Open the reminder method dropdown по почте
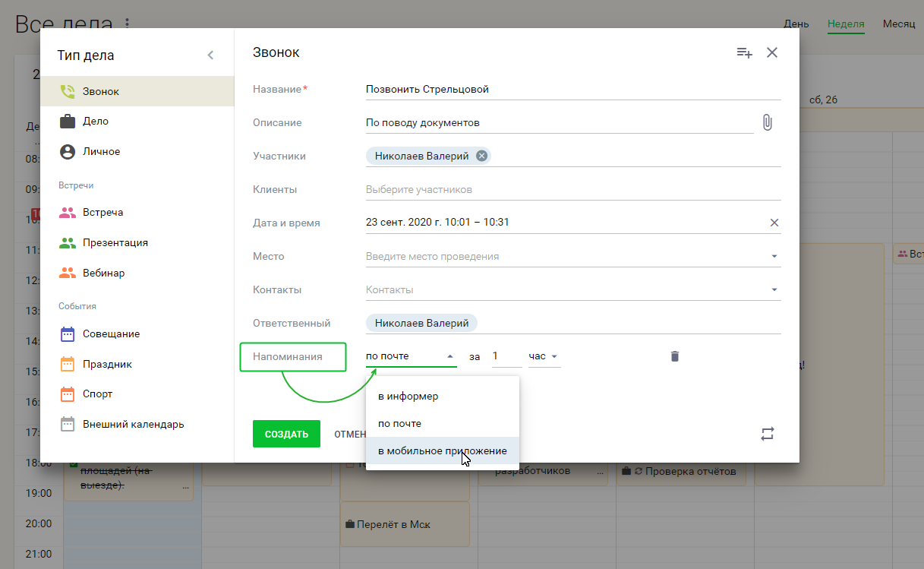Viewport: 924px width, 569px height. (411, 356)
